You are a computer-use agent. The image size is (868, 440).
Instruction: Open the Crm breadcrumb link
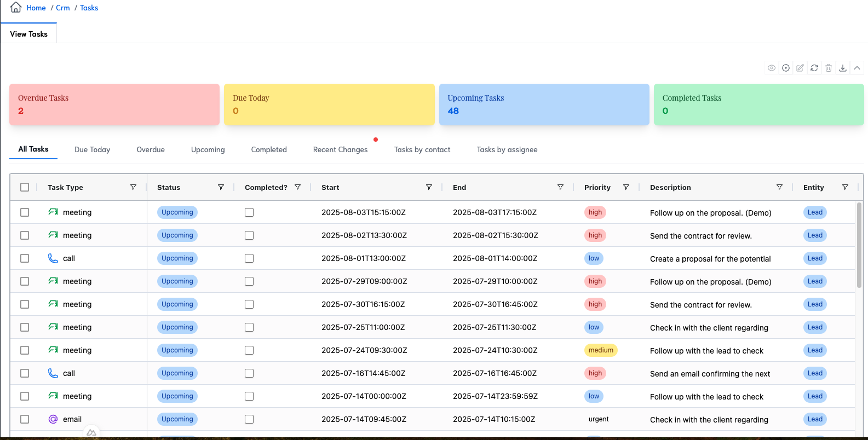[x=63, y=8]
